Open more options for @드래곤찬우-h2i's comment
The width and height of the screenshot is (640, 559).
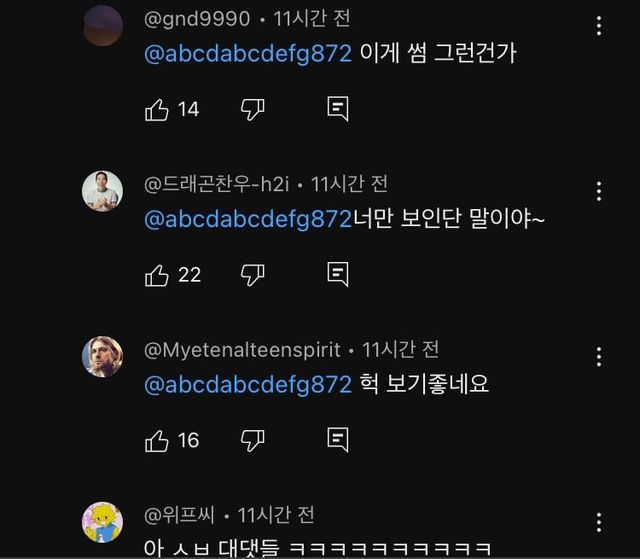tap(599, 191)
